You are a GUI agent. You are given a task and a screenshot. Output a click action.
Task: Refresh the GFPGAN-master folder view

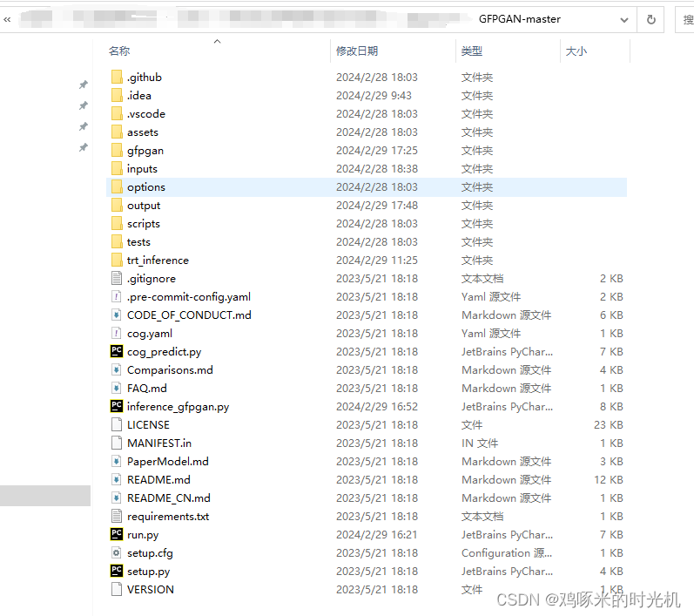click(x=650, y=19)
